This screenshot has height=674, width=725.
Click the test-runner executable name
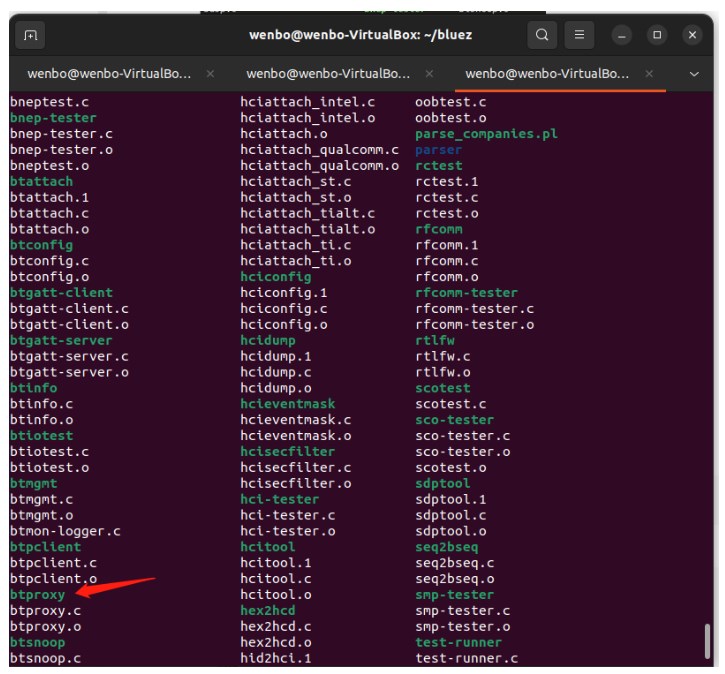pos(458,643)
